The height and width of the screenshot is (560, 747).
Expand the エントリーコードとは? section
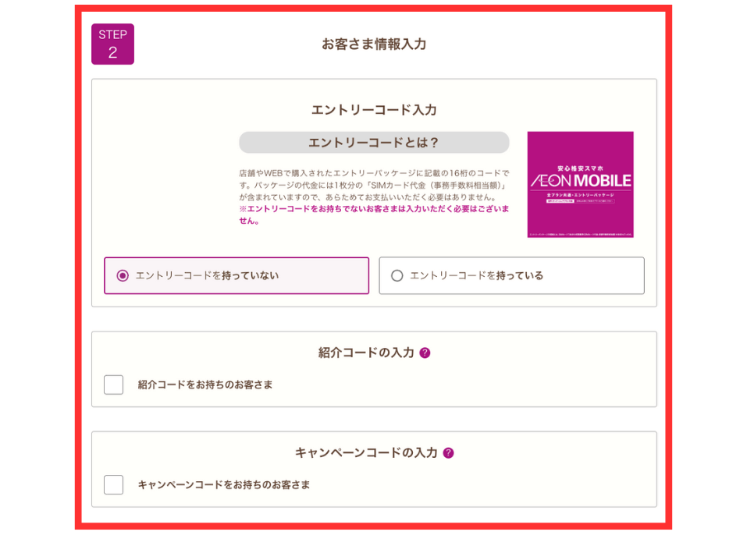tap(373, 143)
